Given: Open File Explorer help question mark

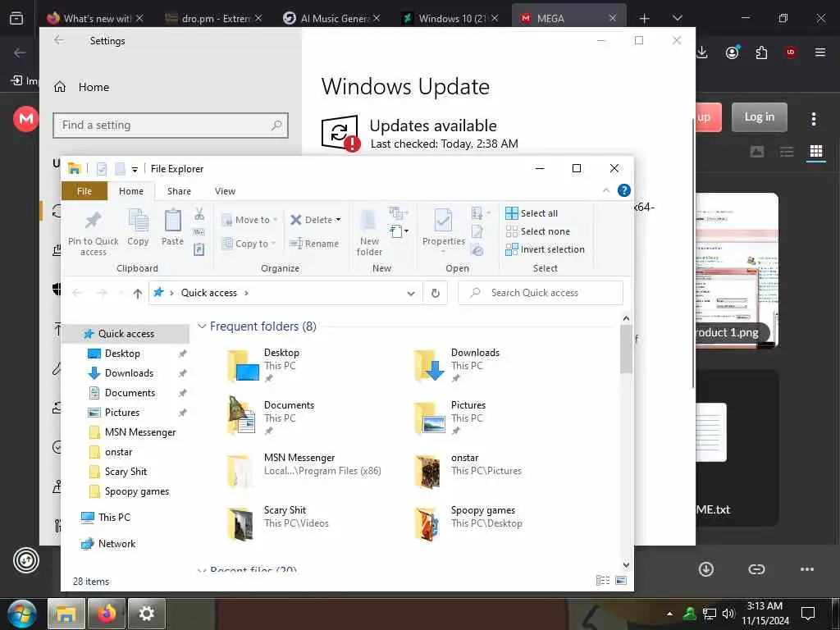Looking at the screenshot, I should click(x=624, y=190).
